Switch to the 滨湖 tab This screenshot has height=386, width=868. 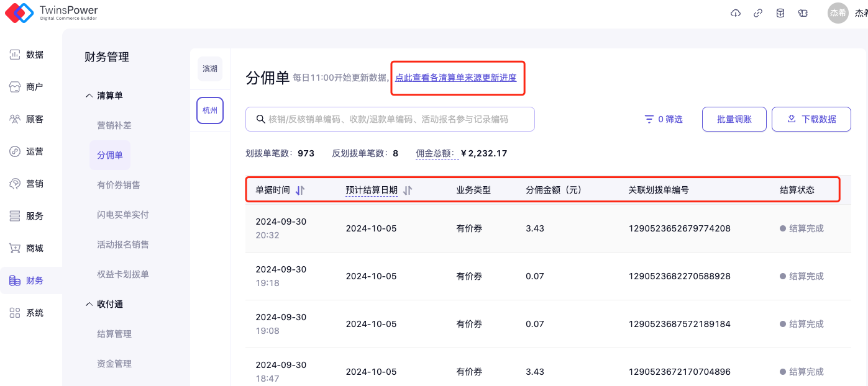click(x=210, y=69)
